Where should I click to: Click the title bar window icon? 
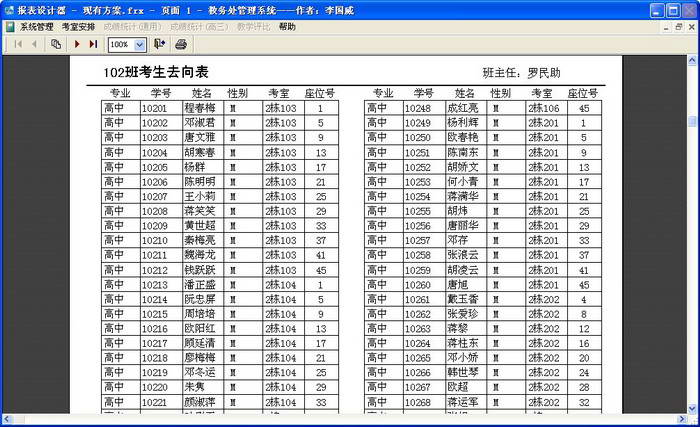tap(9, 10)
